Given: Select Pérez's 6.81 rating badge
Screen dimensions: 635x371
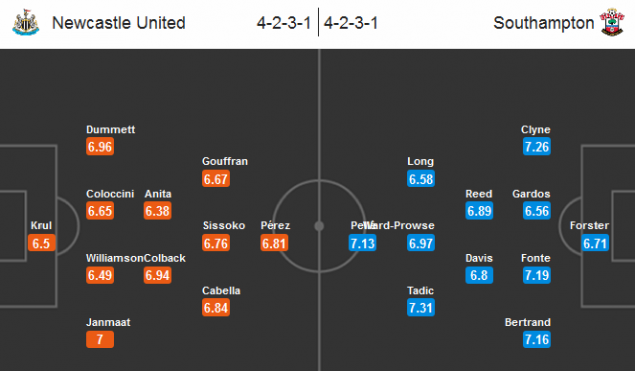Looking at the screenshot, I should click(274, 243).
